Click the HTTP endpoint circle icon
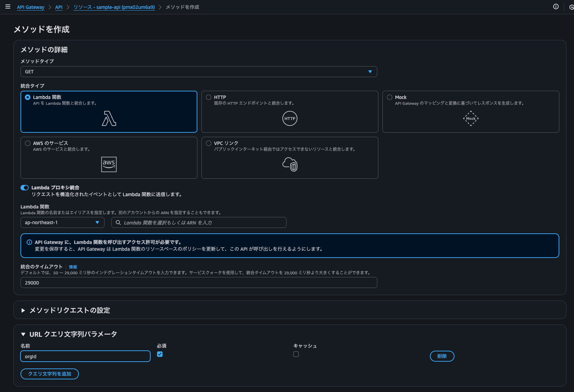This screenshot has width=574, height=392. coord(290,118)
